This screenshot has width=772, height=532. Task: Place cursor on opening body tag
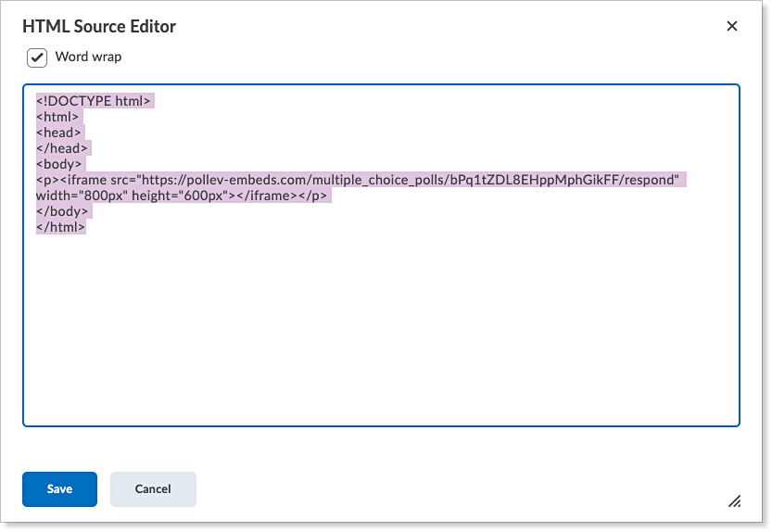pos(59,164)
